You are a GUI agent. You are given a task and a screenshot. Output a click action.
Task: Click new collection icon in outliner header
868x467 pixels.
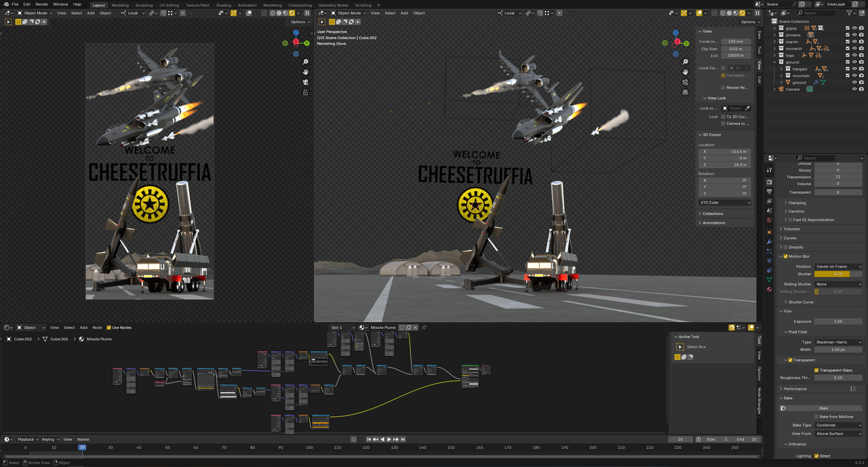pos(862,13)
